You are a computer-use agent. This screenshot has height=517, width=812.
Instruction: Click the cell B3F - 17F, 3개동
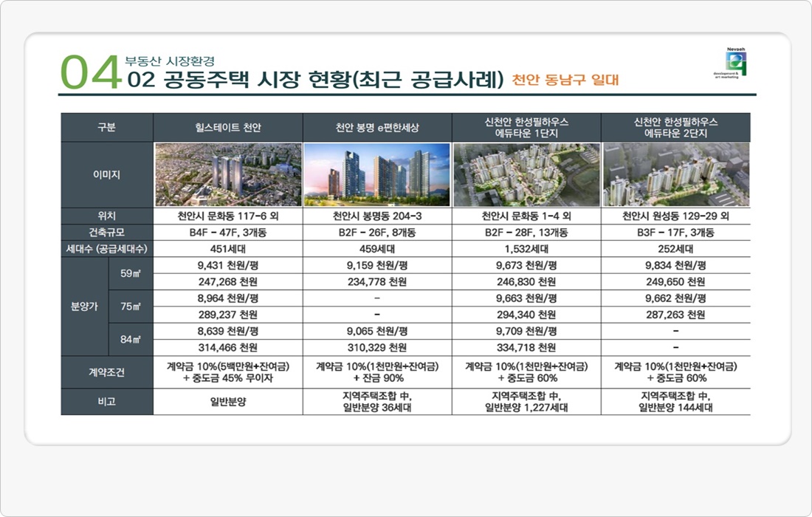tap(675, 233)
